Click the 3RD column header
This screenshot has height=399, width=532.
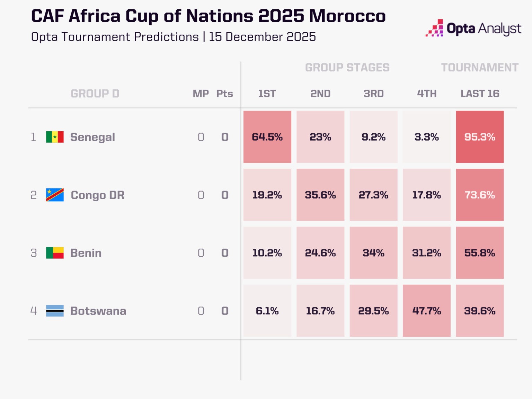(x=373, y=94)
